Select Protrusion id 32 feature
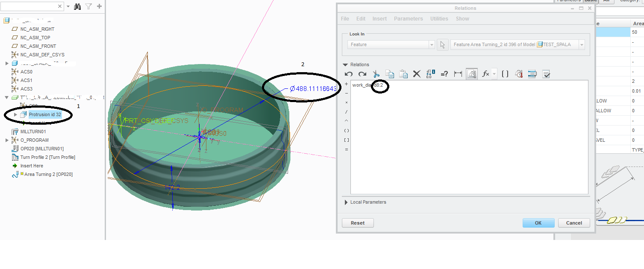Screen dimensions: 644x269 (x=45, y=114)
